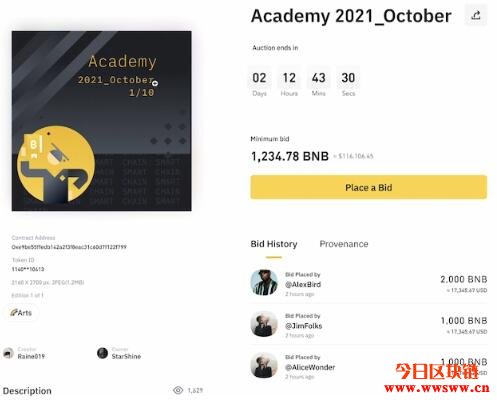
Task: Click the Arts category tag
Action: click(x=21, y=313)
